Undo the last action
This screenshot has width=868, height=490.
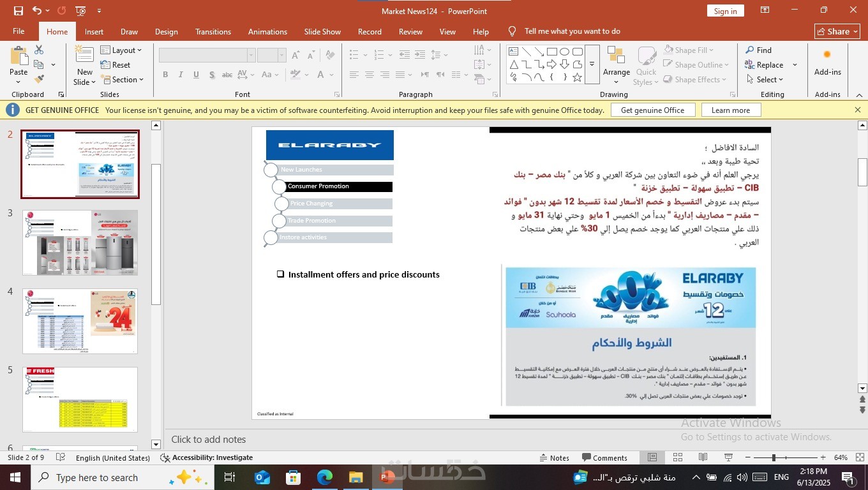tap(37, 11)
